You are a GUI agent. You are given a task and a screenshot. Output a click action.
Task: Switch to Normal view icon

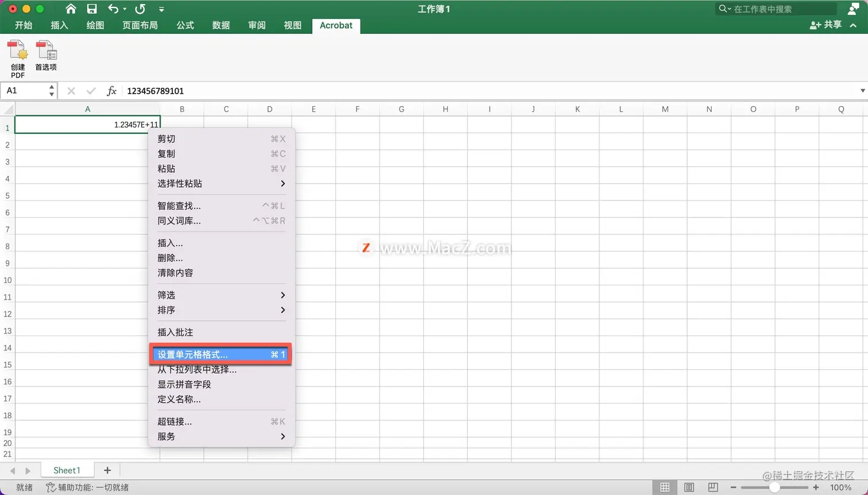(665, 488)
